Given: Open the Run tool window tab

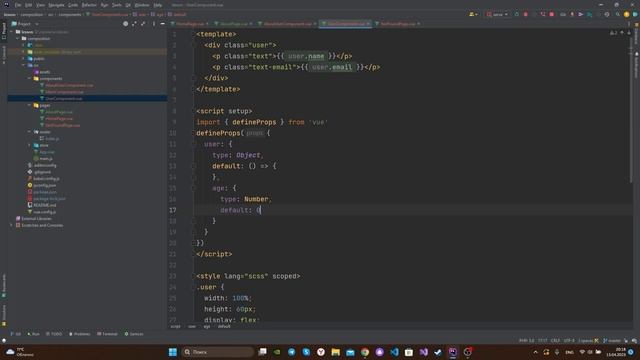Looking at the screenshot, I should coord(33,334).
